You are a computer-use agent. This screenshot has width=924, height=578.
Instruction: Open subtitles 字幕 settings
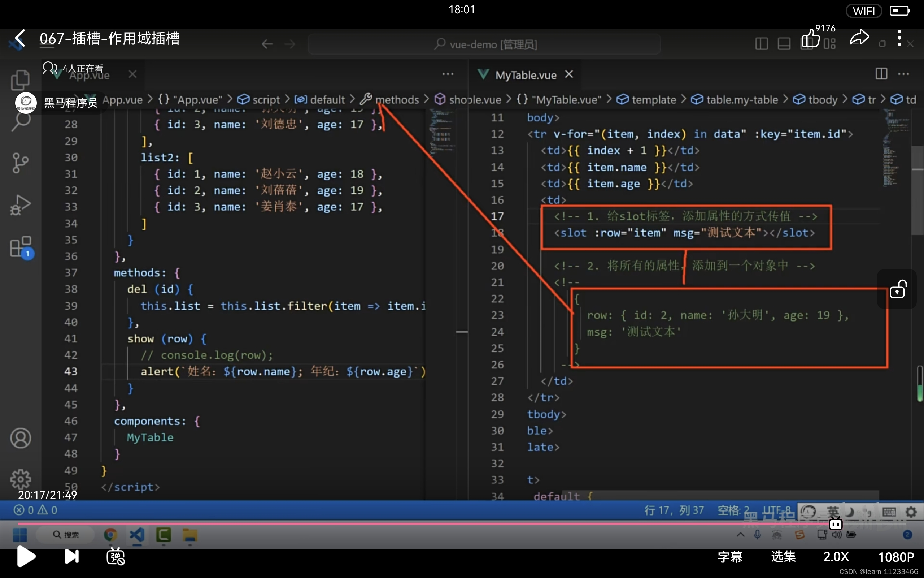[730, 557]
